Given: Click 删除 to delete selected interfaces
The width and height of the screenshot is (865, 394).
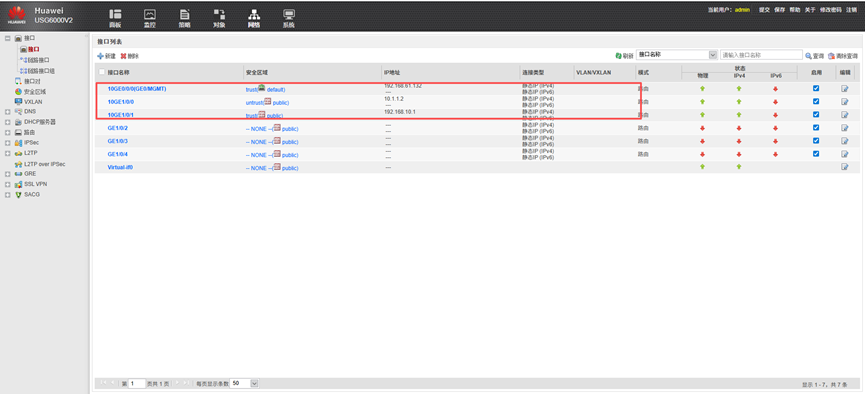Looking at the screenshot, I should coord(130,56).
